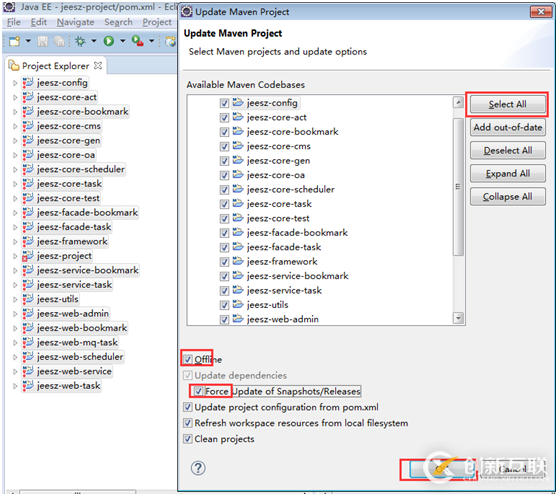
Task: Click jeesz-project icon with error marker
Action: 28,256
